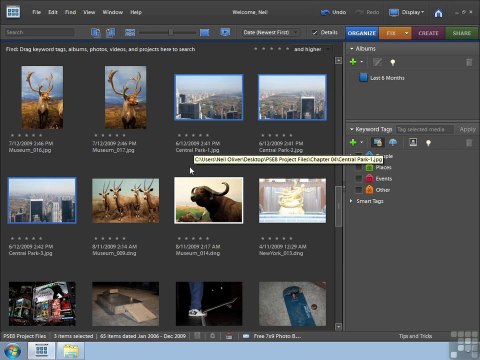Switch to the ORGANIZE tab
The height and width of the screenshot is (360, 480).
[362, 33]
